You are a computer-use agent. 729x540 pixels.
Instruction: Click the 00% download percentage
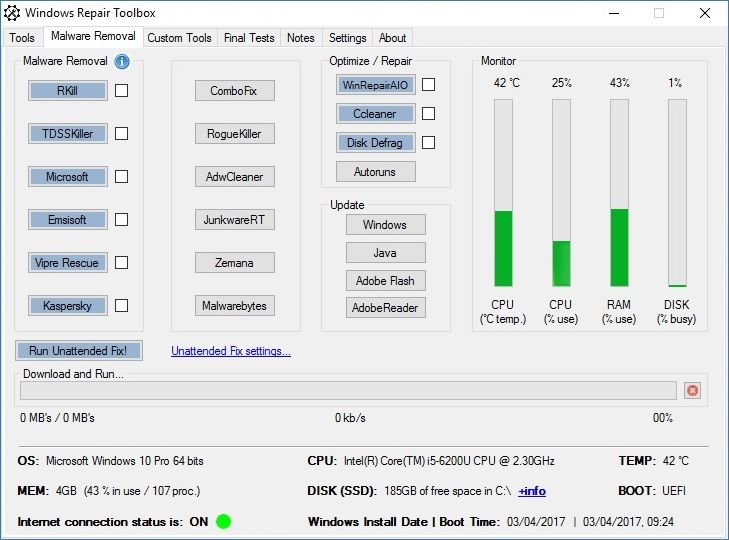[663, 418]
